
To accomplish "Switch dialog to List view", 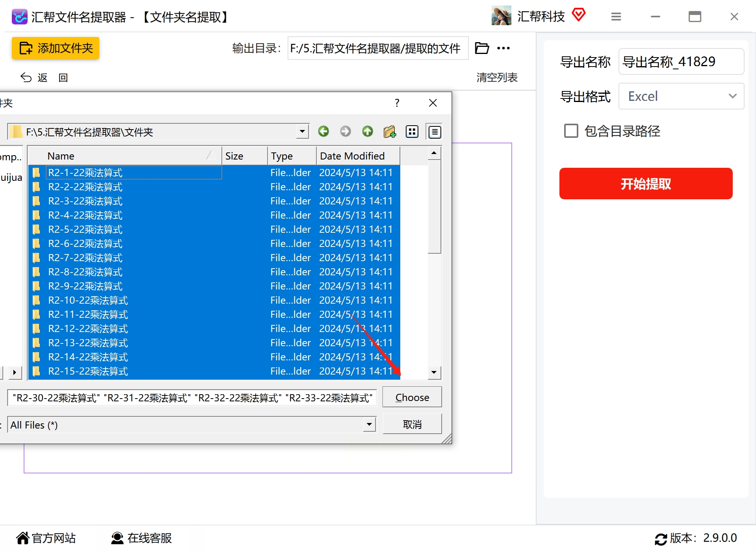I will coord(412,132).
